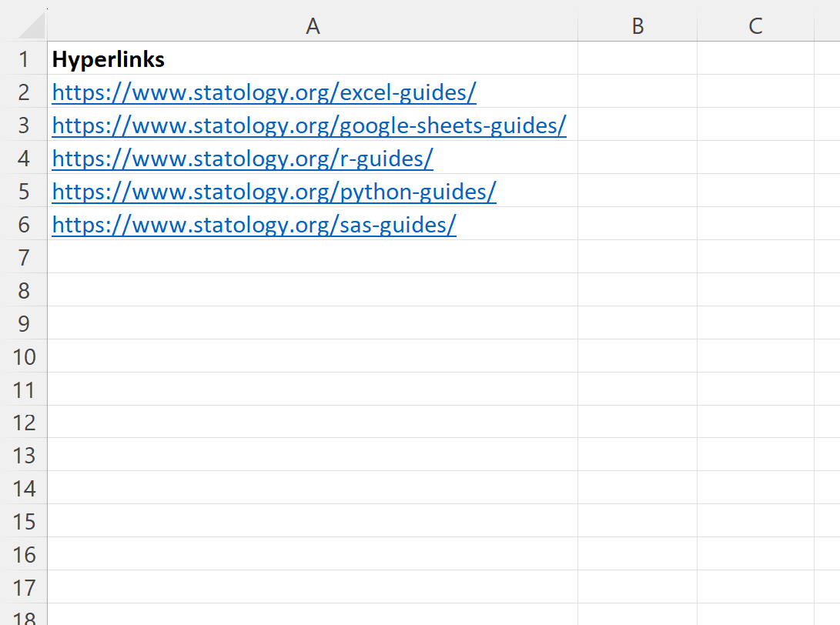This screenshot has width=840, height=625.
Task: Select row 7 header
Action: point(24,257)
